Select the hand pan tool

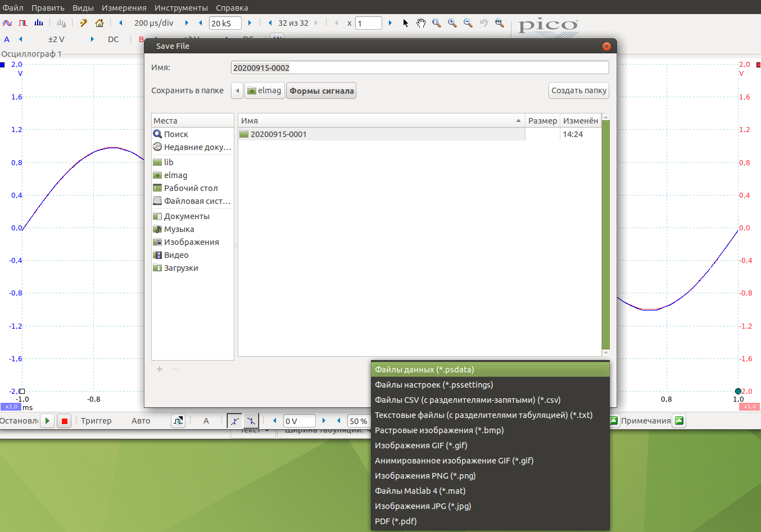pyautogui.click(x=421, y=23)
